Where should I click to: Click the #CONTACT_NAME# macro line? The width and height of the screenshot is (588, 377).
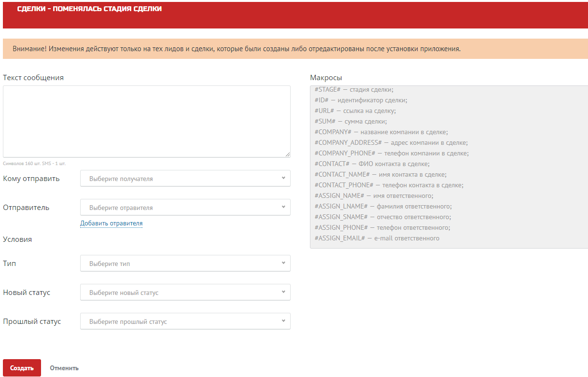click(380, 174)
